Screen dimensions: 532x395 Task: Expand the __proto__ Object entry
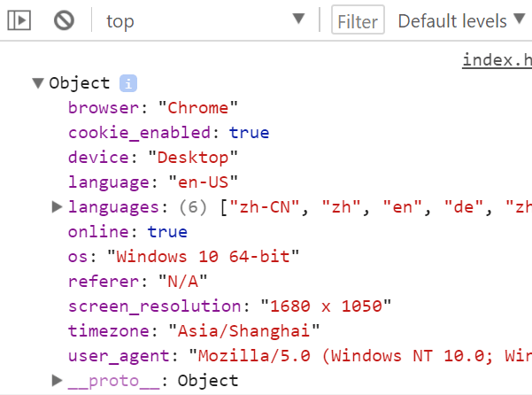point(58,381)
